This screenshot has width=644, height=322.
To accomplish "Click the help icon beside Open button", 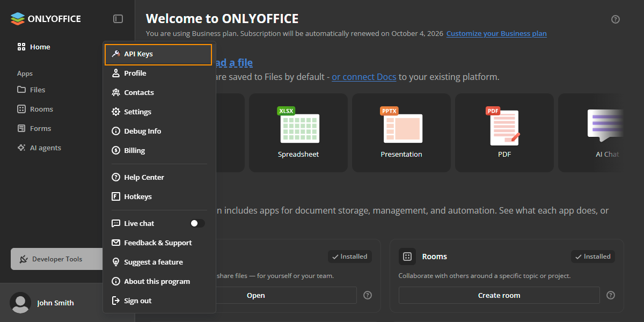I will coord(368,295).
